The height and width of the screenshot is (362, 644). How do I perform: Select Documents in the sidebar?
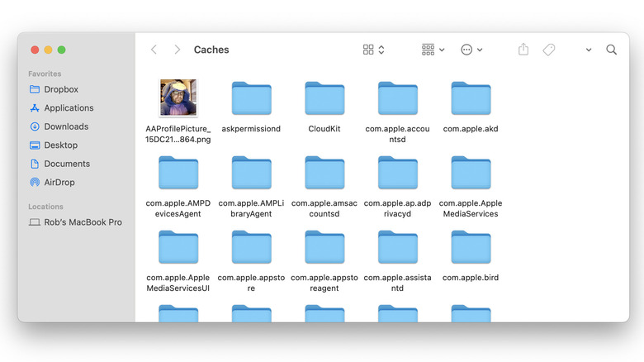coord(66,164)
